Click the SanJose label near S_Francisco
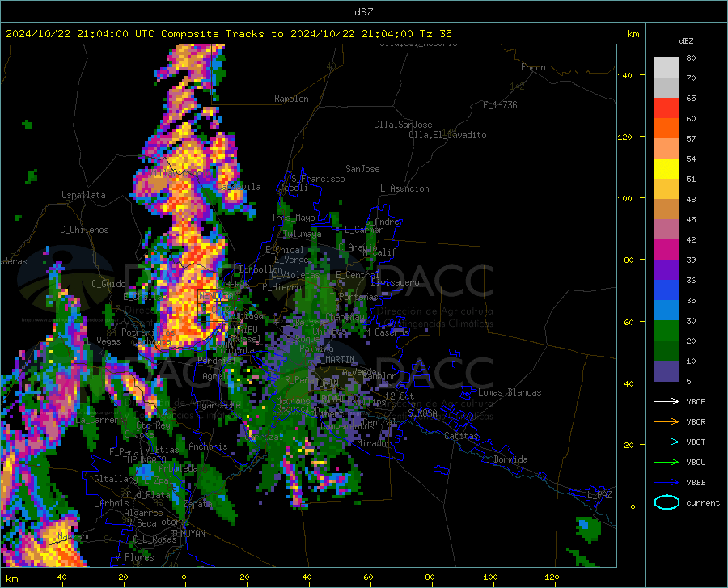Viewport: 728px width, 588px height. click(362, 169)
